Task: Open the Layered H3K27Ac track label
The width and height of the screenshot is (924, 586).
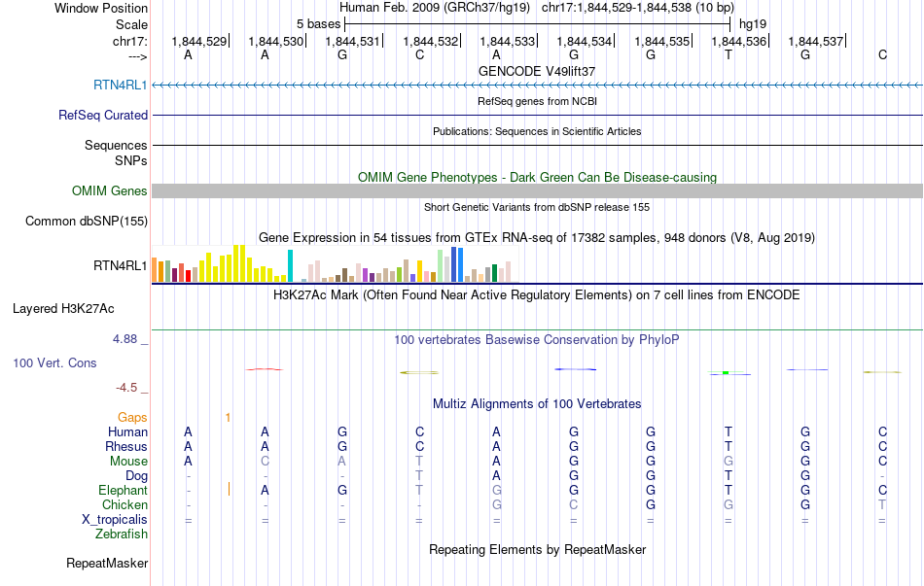Action: (x=63, y=309)
